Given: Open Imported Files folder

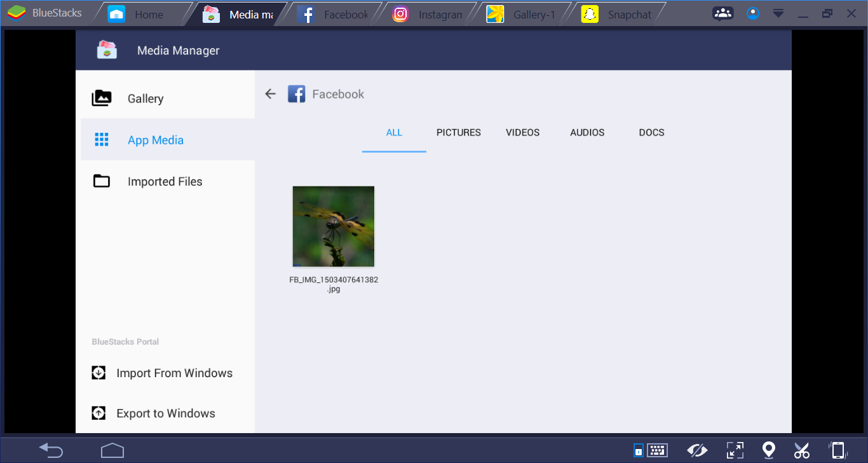Looking at the screenshot, I should coord(168,181).
